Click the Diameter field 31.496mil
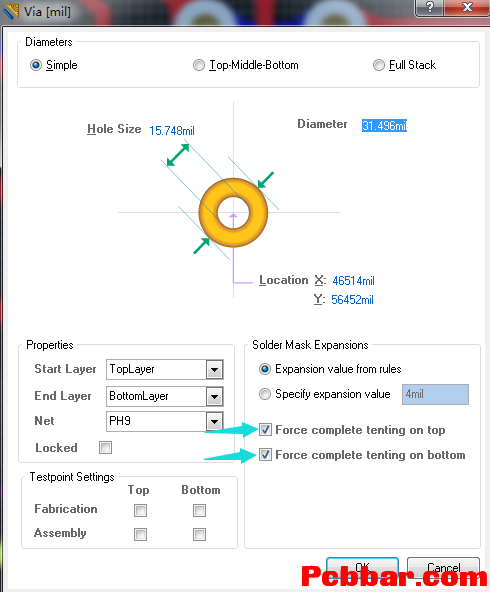 (384, 126)
